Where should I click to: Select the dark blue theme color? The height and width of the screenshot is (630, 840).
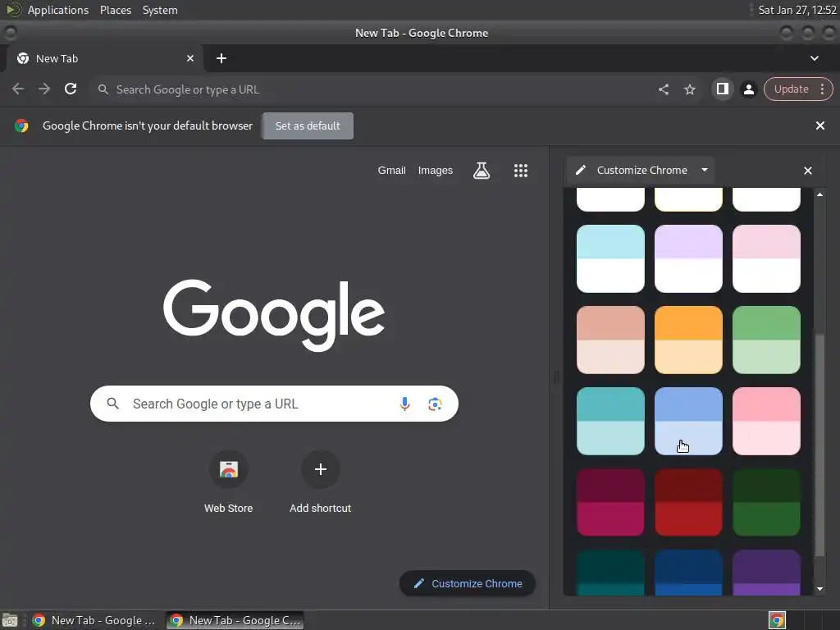click(x=688, y=573)
